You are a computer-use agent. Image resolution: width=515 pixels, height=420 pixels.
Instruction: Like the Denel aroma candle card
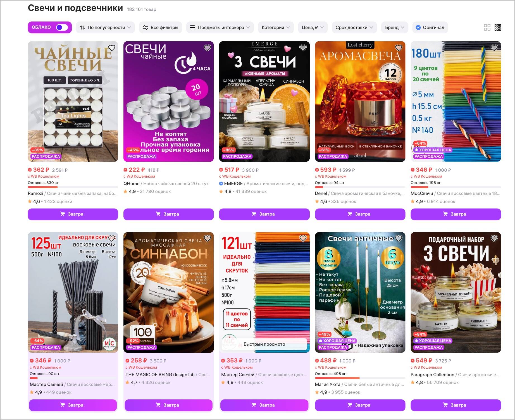click(399, 48)
